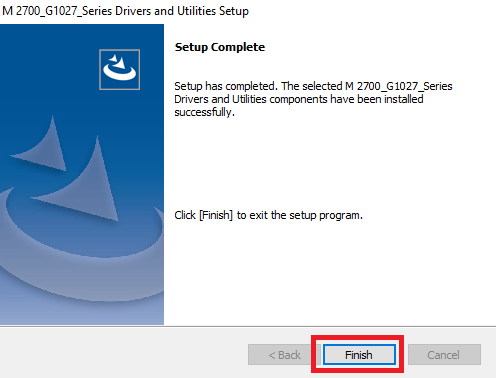The height and width of the screenshot is (378, 496).
Task: Click the red highlight border around Finish
Action: click(x=358, y=337)
